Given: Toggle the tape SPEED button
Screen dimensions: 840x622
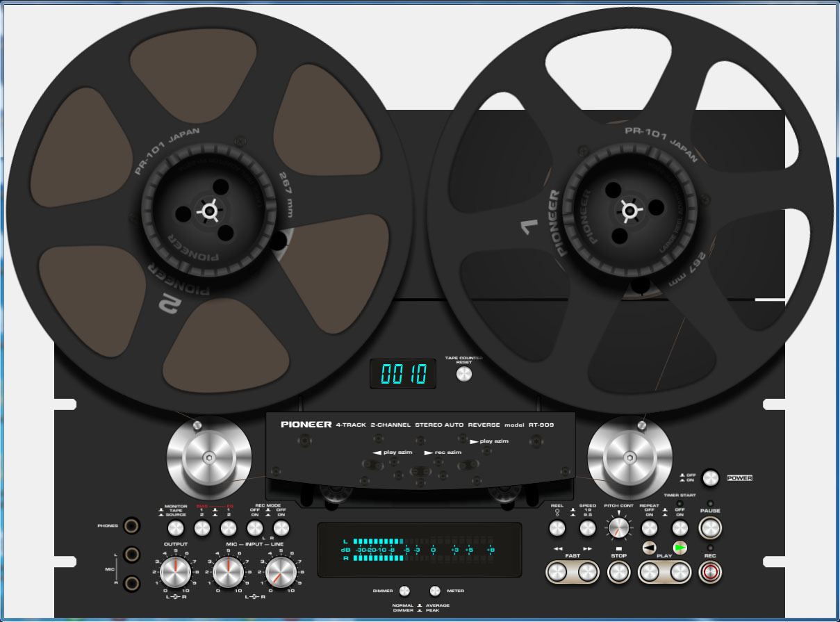Looking at the screenshot, I should pos(587,528).
